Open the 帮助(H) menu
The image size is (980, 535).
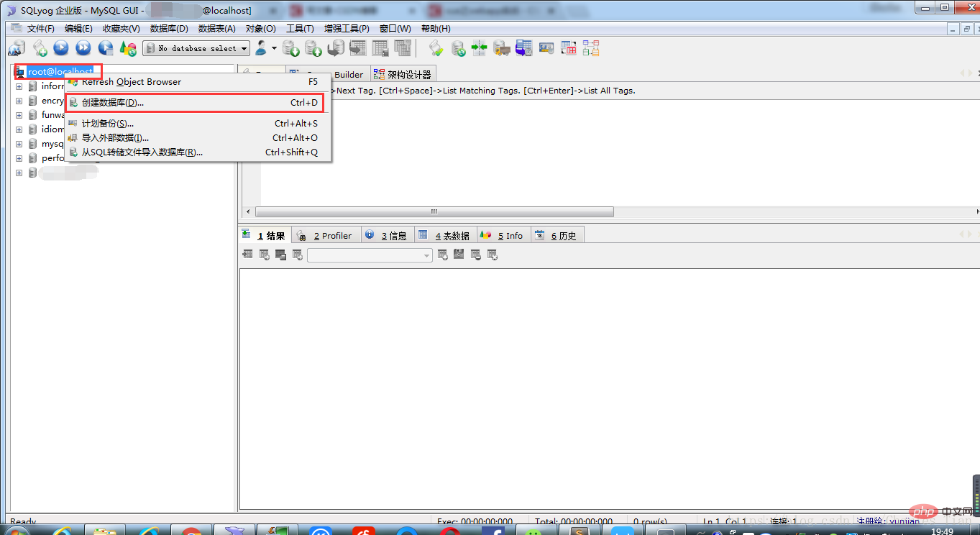436,29
